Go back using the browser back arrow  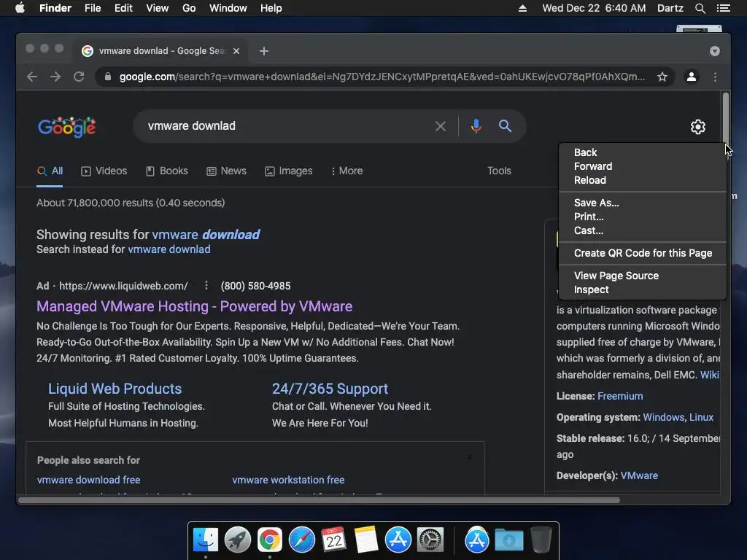(32, 77)
